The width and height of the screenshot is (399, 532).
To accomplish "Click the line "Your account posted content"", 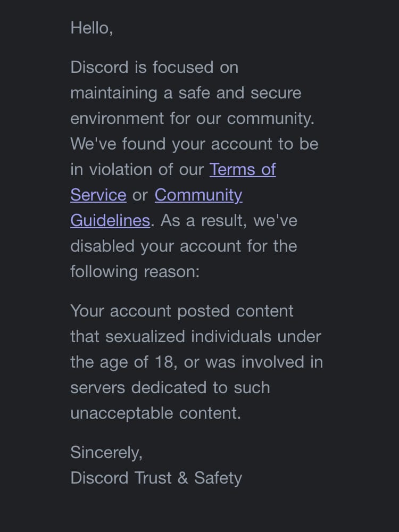I will [x=181, y=311].
